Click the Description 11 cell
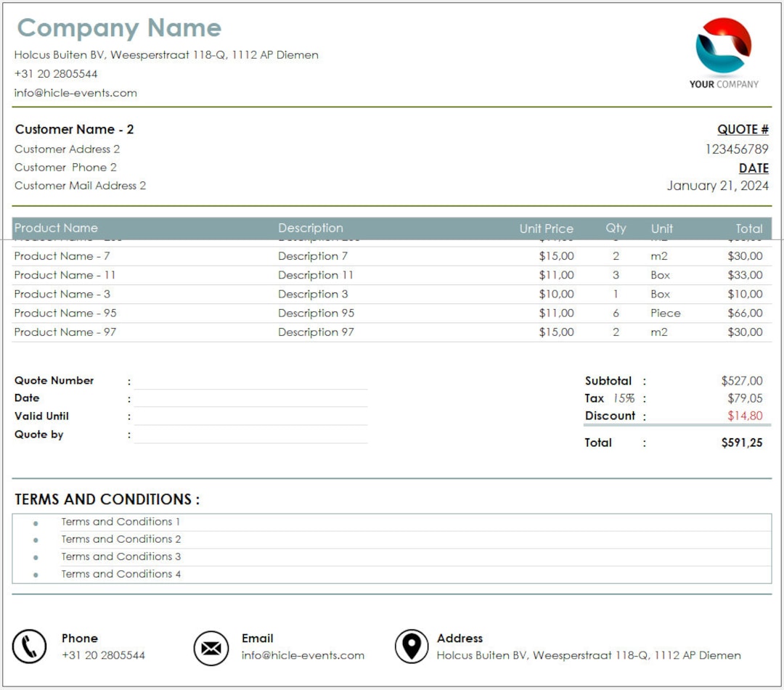Viewport: 784px width, 690px height. tap(316, 275)
